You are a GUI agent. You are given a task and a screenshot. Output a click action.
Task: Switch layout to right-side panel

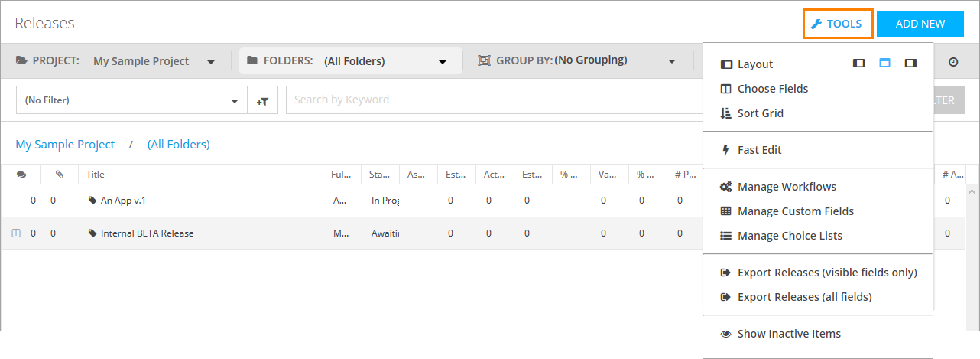pyautogui.click(x=910, y=64)
